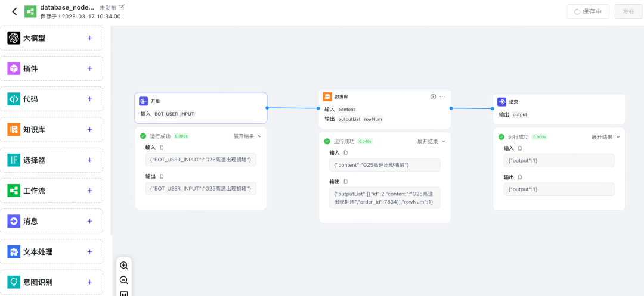Expand results of the 数据库 node
The image size is (644, 296).
(431, 141)
